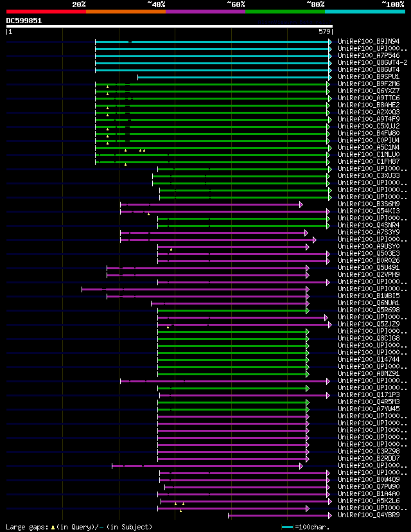Screen dimensions: 411x532
Task: Click the purple arrowhead ending the Q5ZJZ9 alignment
Action: pyautogui.click(x=330, y=324)
